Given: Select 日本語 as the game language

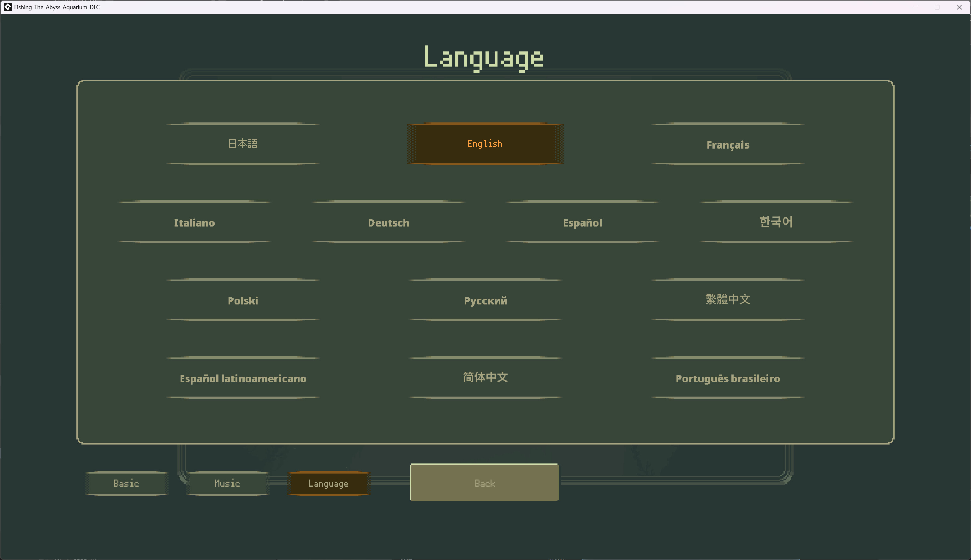Looking at the screenshot, I should (243, 144).
